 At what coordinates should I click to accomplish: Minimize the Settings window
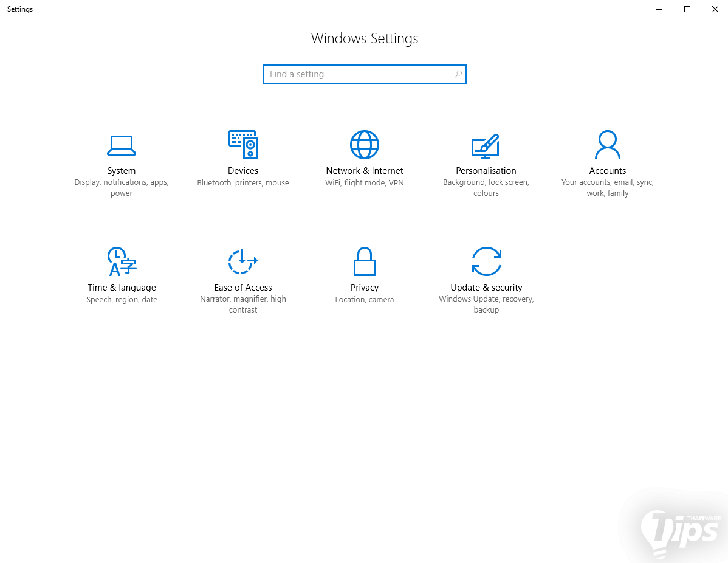[x=659, y=9]
